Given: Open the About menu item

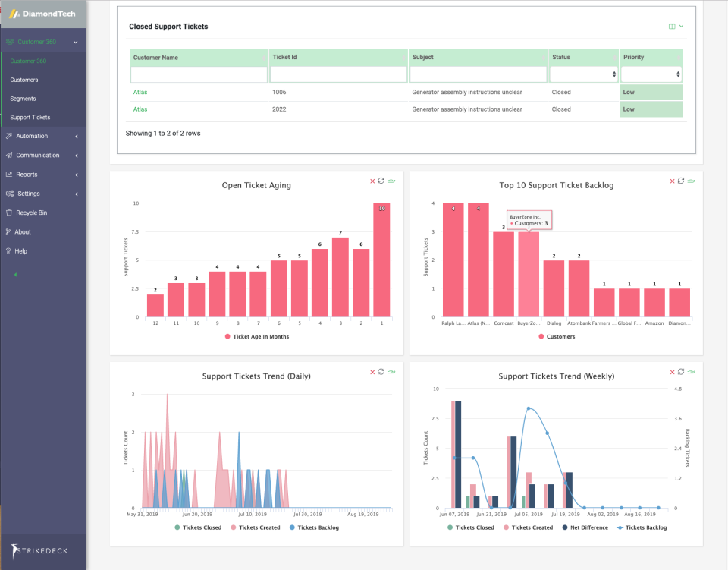Looking at the screenshot, I should pyautogui.click(x=23, y=231).
